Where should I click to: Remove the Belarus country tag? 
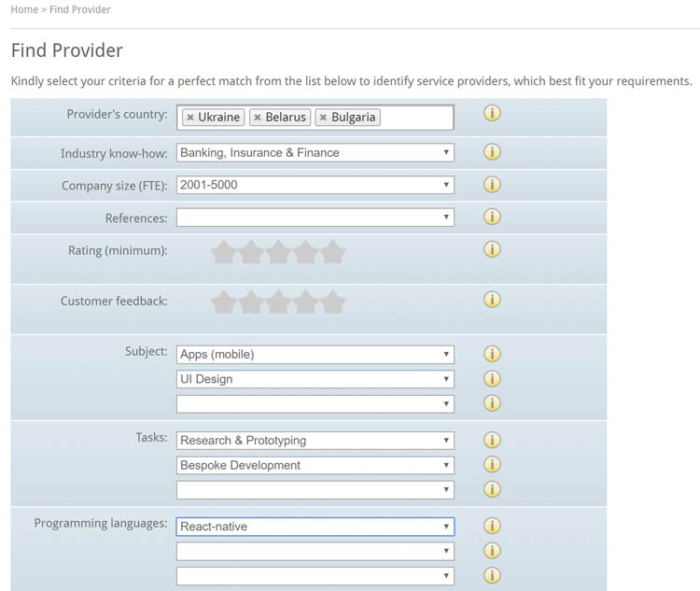(258, 118)
